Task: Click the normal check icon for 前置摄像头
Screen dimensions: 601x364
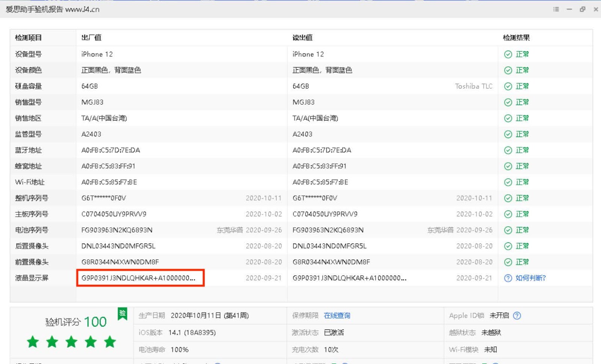Action: coord(508,262)
